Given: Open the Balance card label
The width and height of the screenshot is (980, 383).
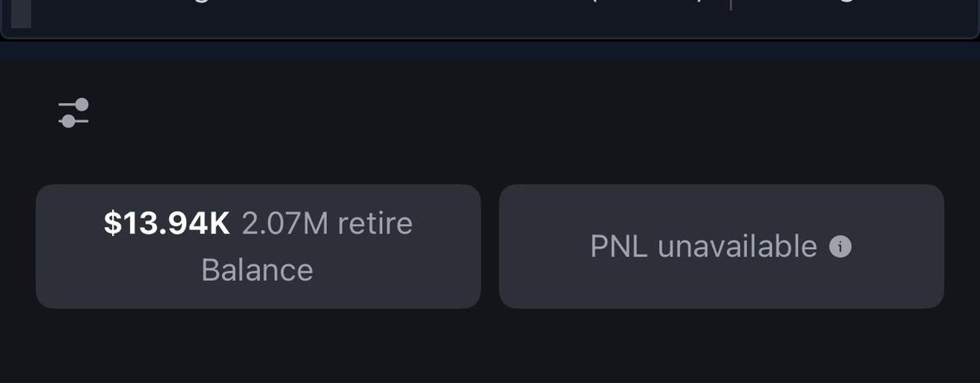Looking at the screenshot, I should tap(257, 269).
